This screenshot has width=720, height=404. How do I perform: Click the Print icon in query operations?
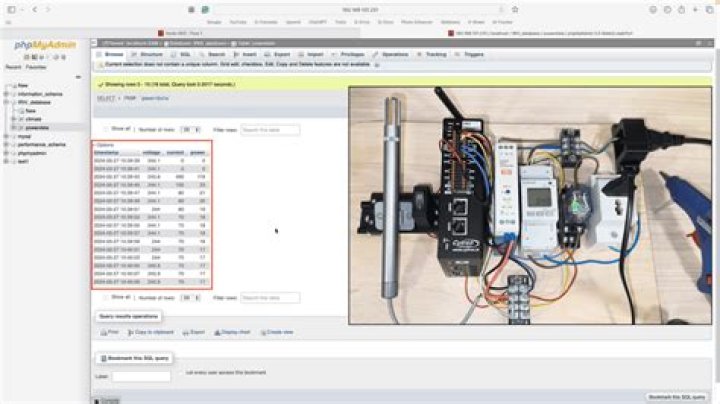click(x=104, y=332)
